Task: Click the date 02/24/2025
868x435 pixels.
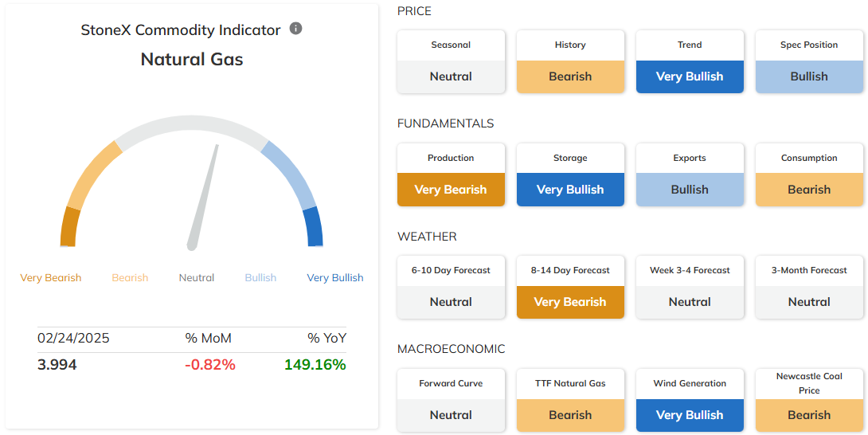Action: coord(73,338)
